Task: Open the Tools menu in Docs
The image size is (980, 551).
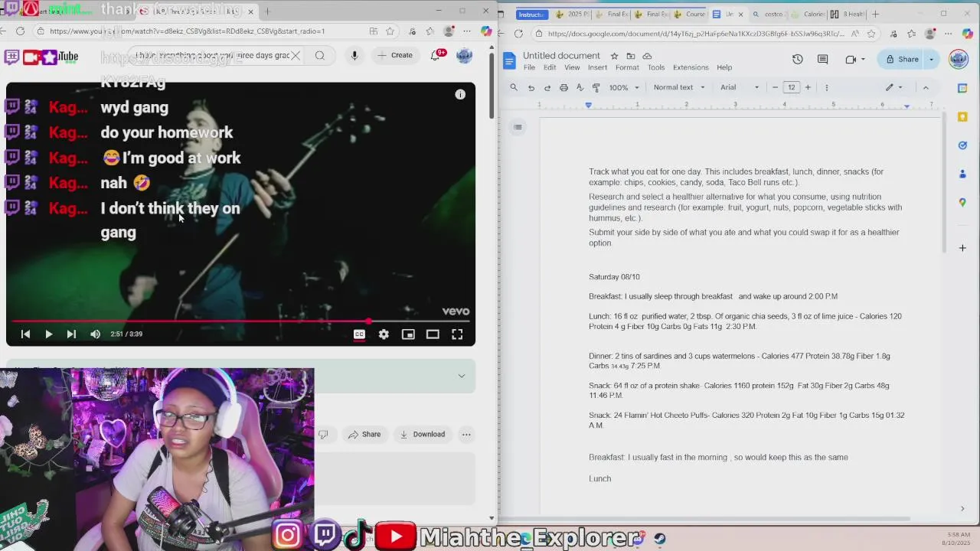Action: (656, 67)
